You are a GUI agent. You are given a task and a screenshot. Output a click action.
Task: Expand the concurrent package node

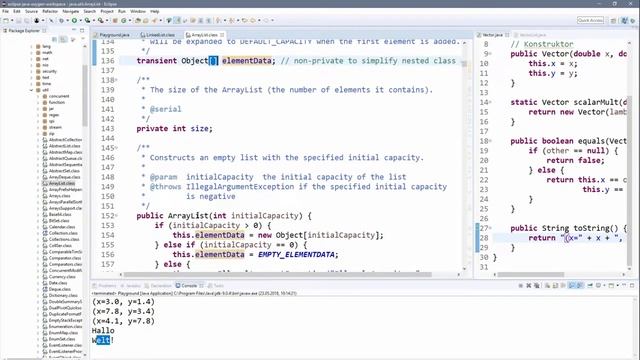38,96
